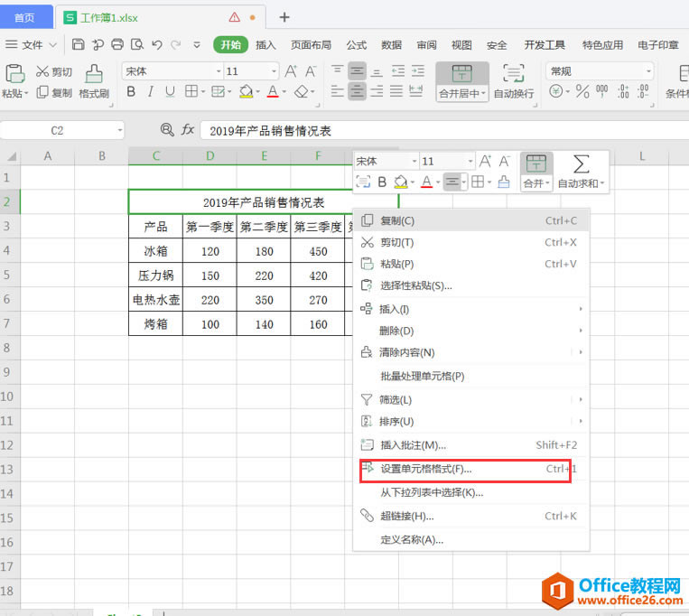Image resolution: width=689 pixels, height=616 pixels.
Task: Click the Format Painter (格式刷) icon
Action: pyautogui.click(x=94, y=74)
